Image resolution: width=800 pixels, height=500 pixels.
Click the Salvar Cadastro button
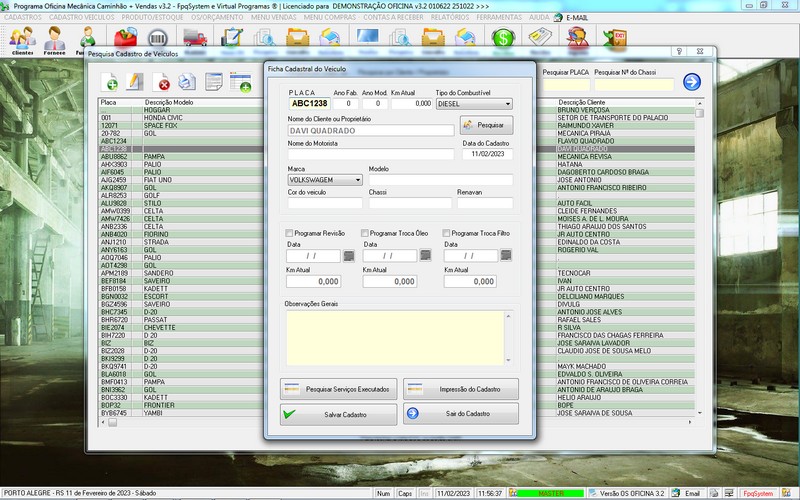click(337, 414)
